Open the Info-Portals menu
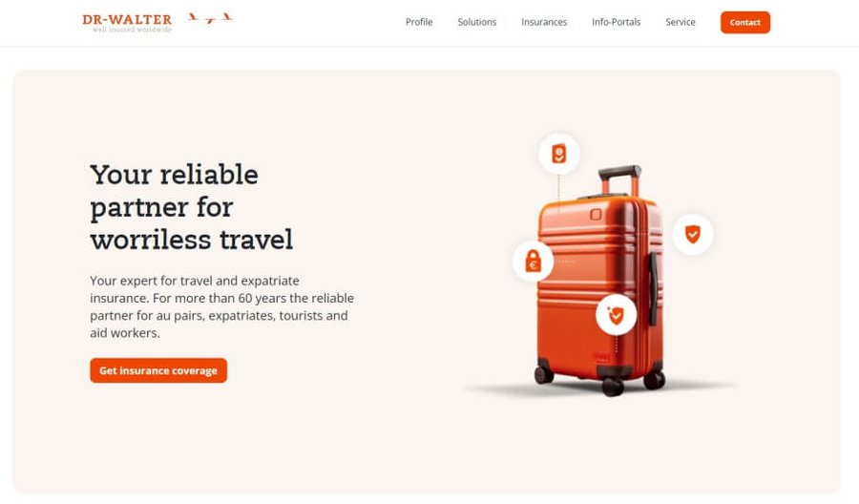The image size is (859, 504). tap(617, 22)
